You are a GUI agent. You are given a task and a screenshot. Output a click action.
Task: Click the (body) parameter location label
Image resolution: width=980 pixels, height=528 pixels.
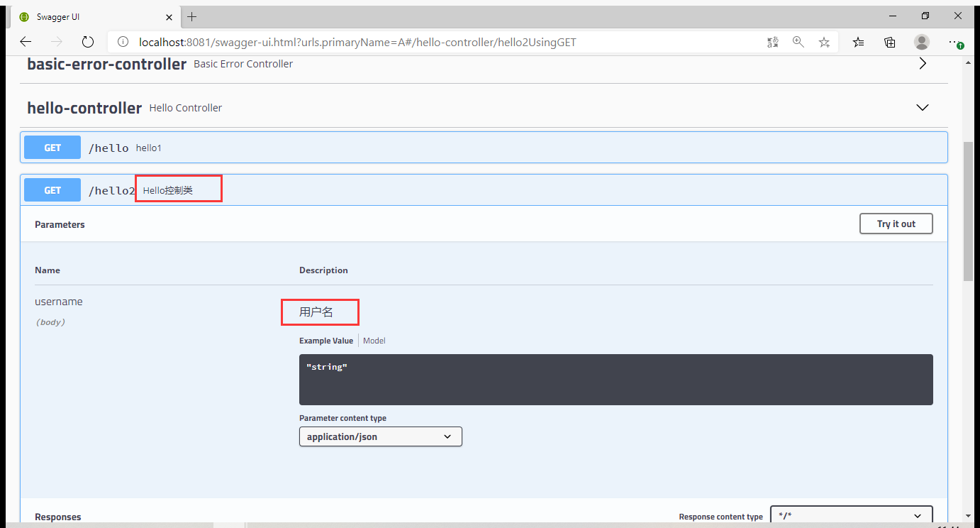pos(50,322)
